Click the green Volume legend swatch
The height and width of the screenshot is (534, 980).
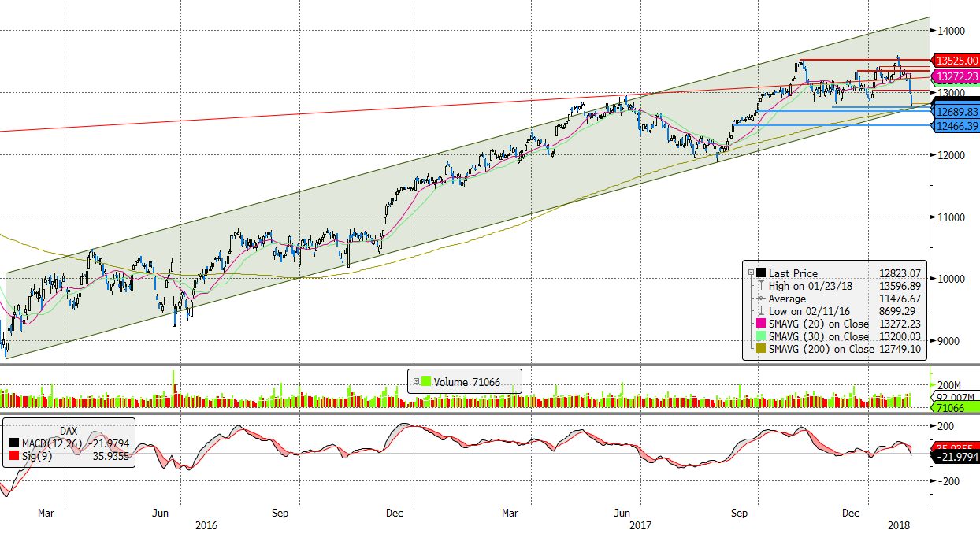tap(426, 381)
